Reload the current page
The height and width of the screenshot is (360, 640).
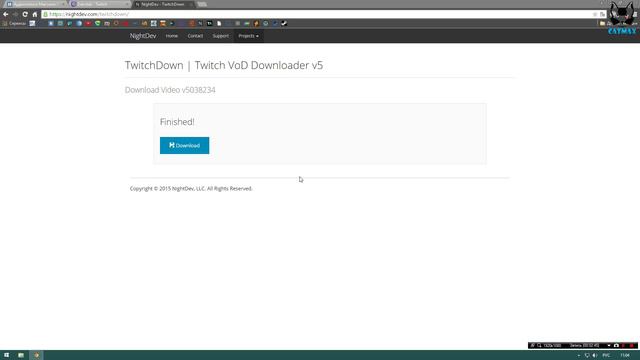(x=25, y=14)
